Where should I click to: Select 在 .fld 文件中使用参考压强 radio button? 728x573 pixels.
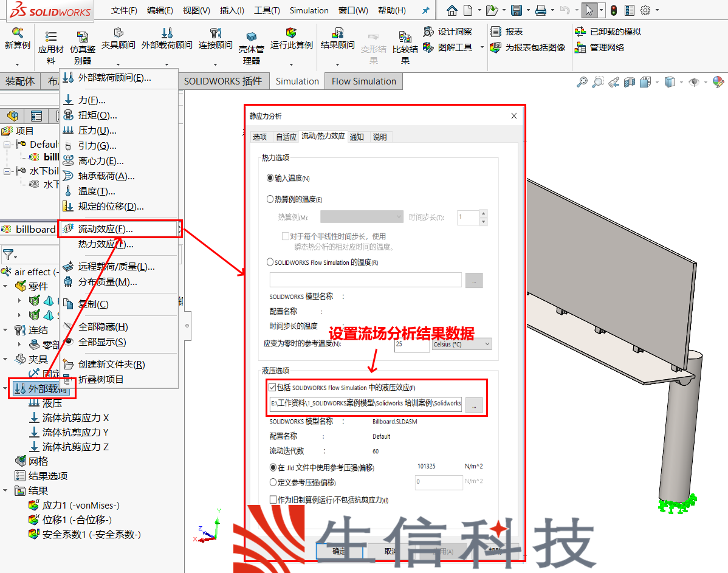(273, 468)
